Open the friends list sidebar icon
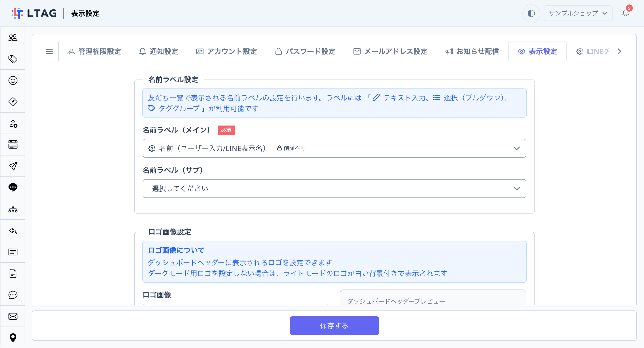The height and width of the screenshot is (348, 644). coord(13,38)
